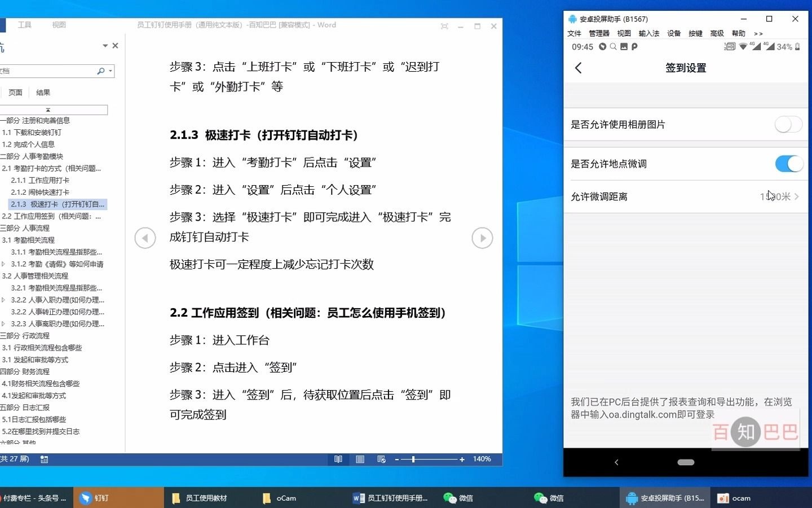Switch to 页面 tab in navigation pane

click(x=15, y=93)
